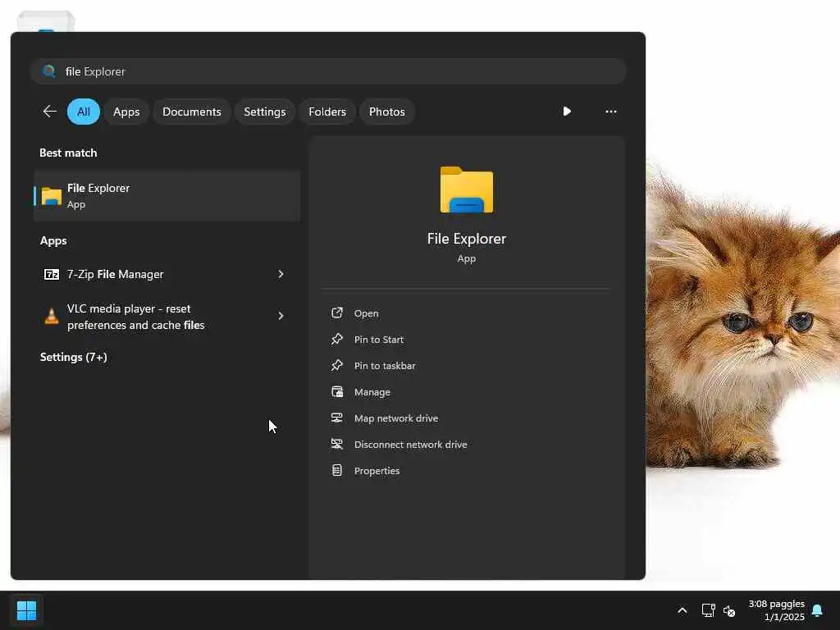Click the pin icon next to Pin to taskbar

[337, 365]
